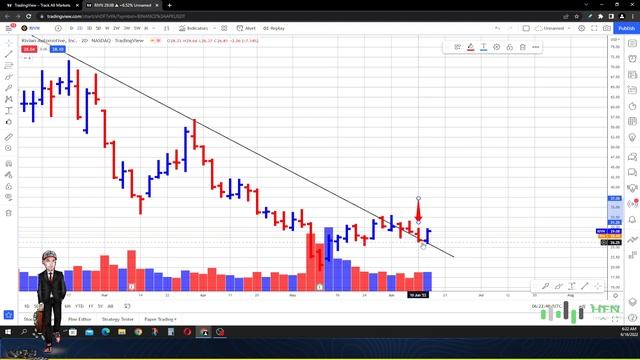Viewport: 640px width, 360px height.
Task: Open drawing templates icon on floating toolbar
Action: [x=458, y=47]
